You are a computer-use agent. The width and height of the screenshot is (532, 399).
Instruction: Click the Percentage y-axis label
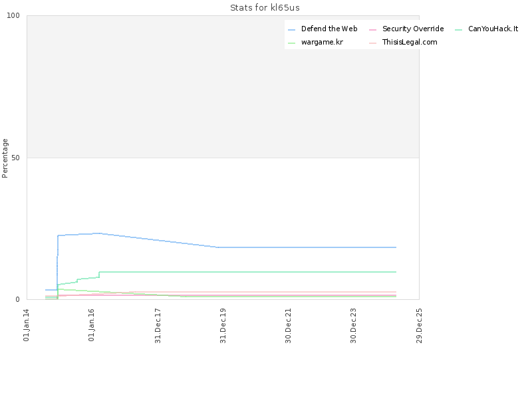click(x=5, y=158)
